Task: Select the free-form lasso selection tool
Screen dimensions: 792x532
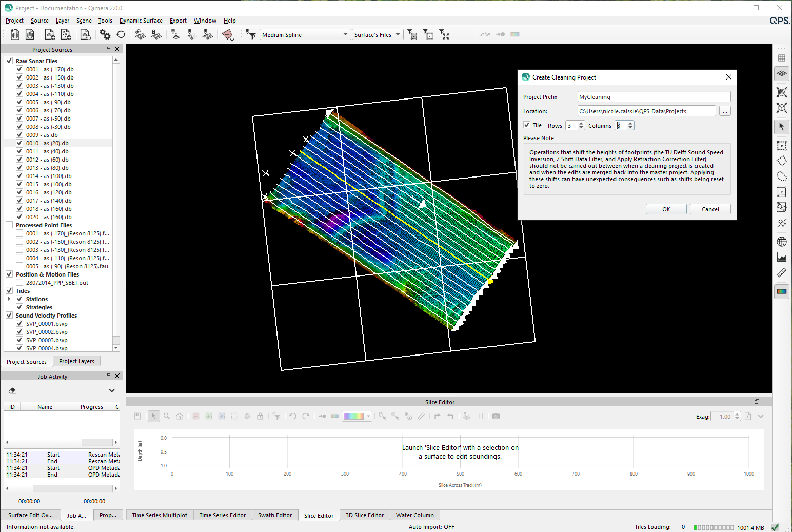Action: click(x=781, y=176)
